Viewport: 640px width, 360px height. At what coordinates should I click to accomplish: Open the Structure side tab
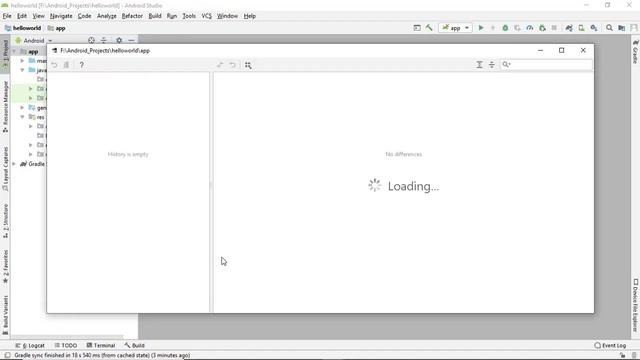pos(5,221)
